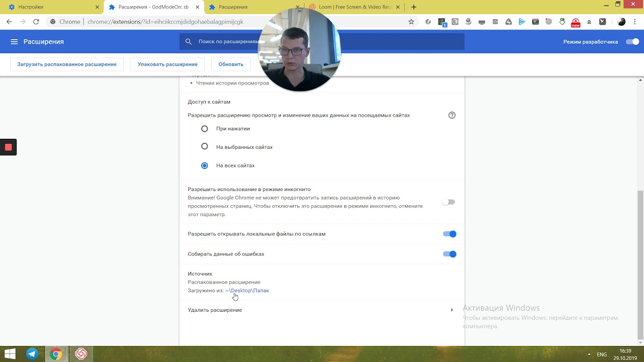Reload the page with the refresh icon

(36, 22)
